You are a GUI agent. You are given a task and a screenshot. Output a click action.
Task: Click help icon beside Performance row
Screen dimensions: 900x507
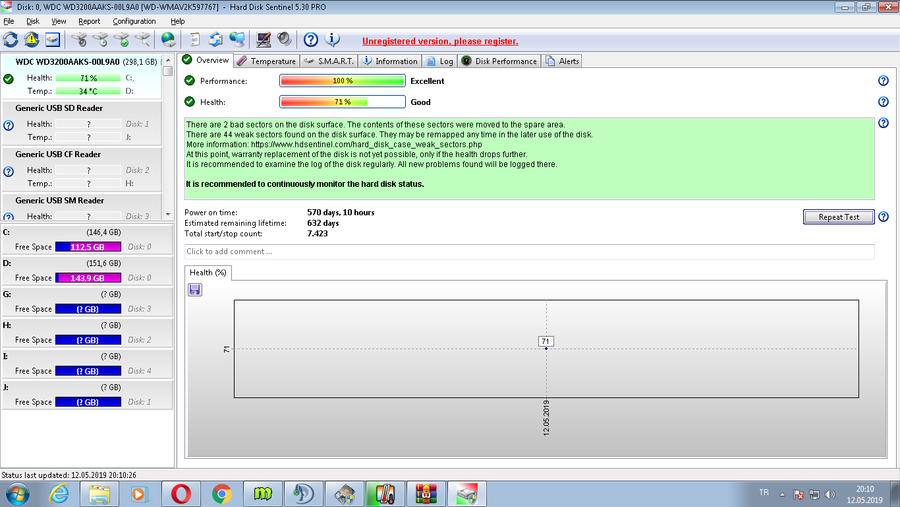coord(883,81)
